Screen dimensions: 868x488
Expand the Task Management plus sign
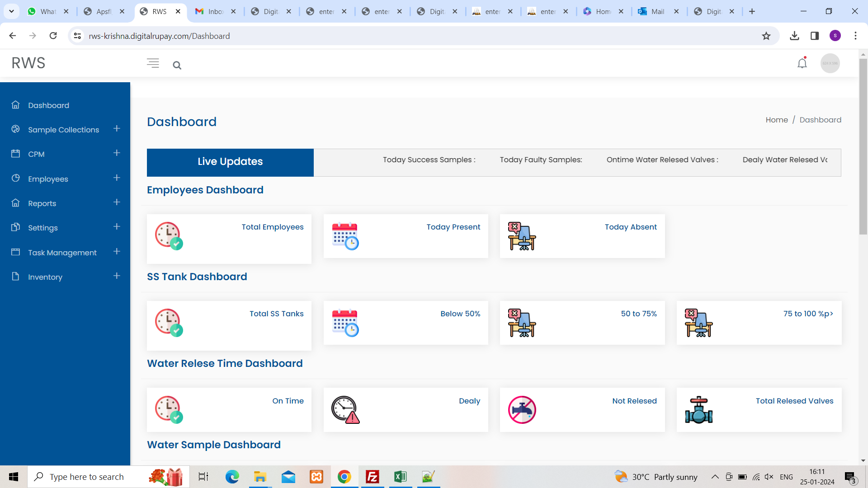(x=117, y=252)
